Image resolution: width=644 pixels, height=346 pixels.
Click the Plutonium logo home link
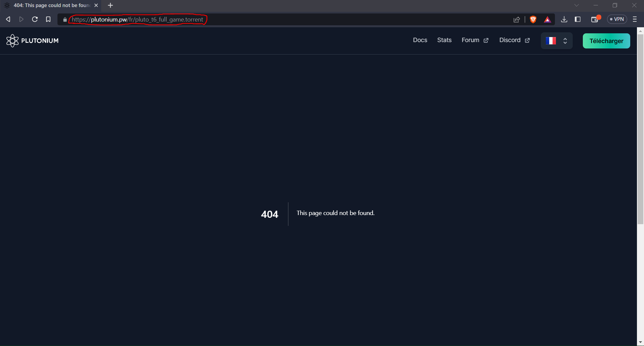point(32,41)
